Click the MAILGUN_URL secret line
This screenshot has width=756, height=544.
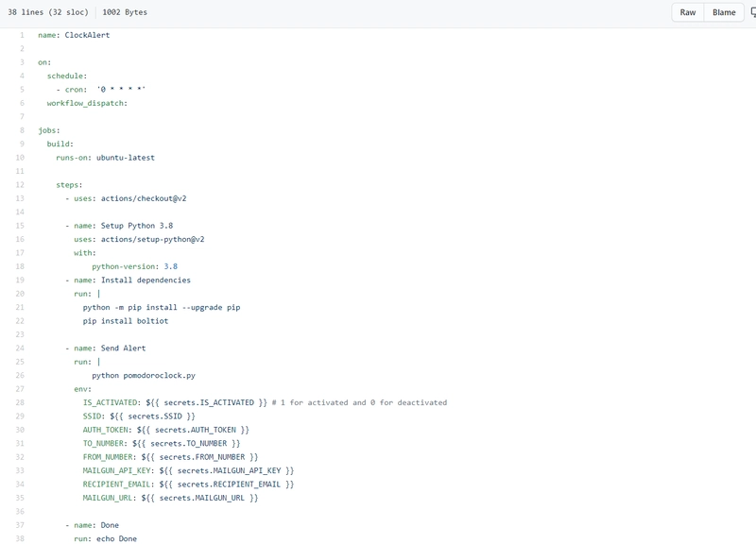pyautogui.click(x=171, y=498)
